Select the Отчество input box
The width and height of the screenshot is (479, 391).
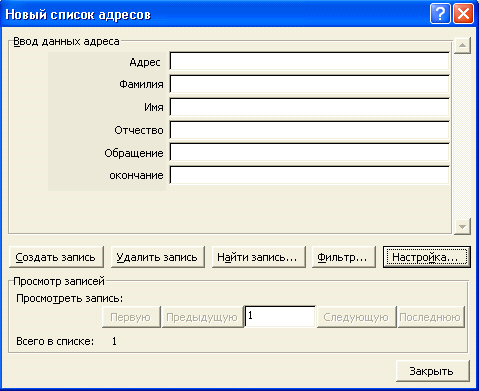click(x=310, y=130)
